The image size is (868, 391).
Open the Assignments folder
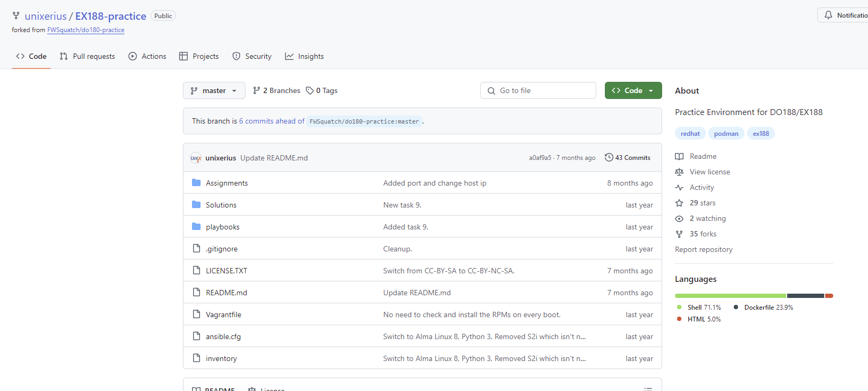227,183
